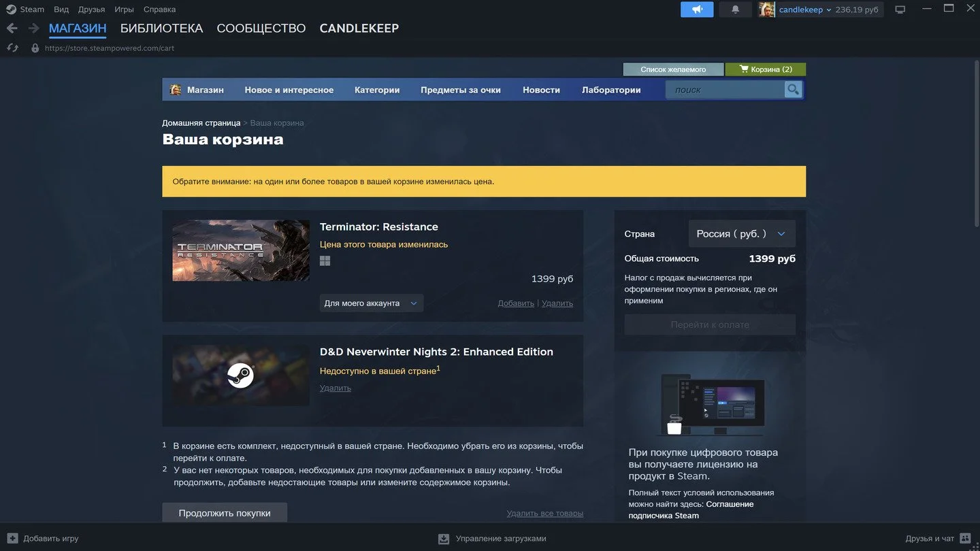Open notifications bell icon
This screenshot has width=980, height=551.
click(736, 10)
